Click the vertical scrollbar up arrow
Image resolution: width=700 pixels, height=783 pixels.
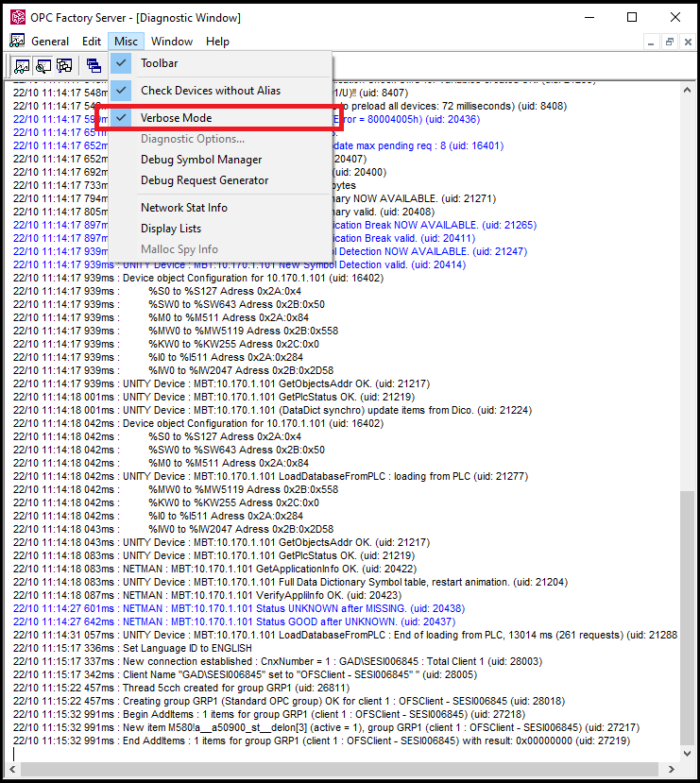tap(687, 91)
